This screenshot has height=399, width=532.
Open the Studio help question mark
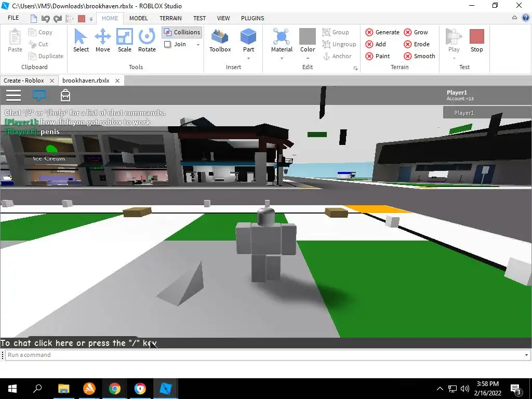coord(526,18)
